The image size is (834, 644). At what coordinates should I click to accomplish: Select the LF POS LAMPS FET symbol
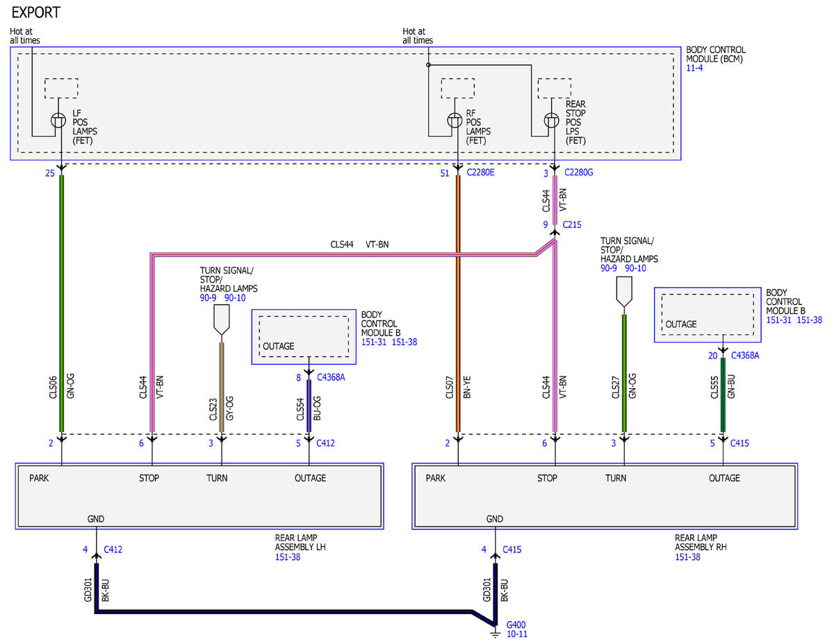click(58, 121)
